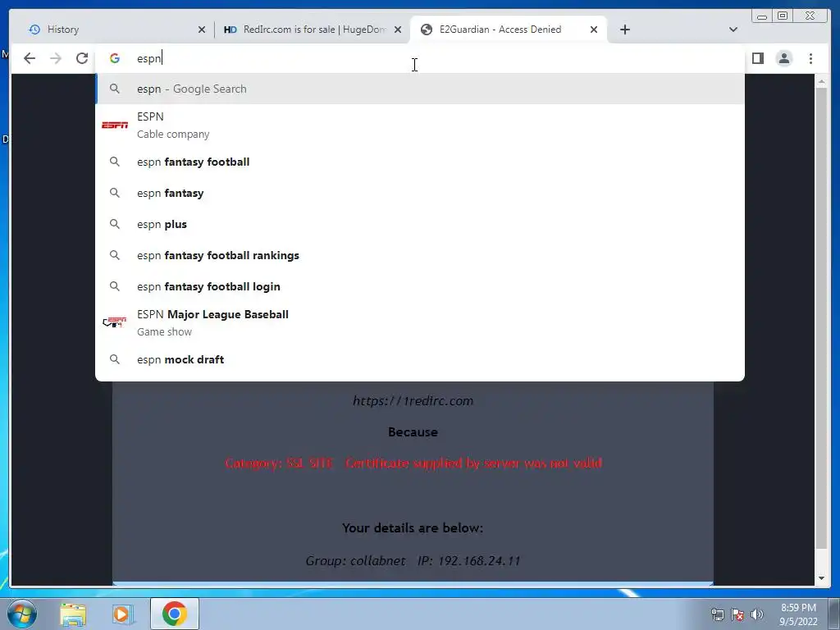This screenshot has height=630, width=840.
Task: Open the Action Center flag icon
Action: point(737,614)
